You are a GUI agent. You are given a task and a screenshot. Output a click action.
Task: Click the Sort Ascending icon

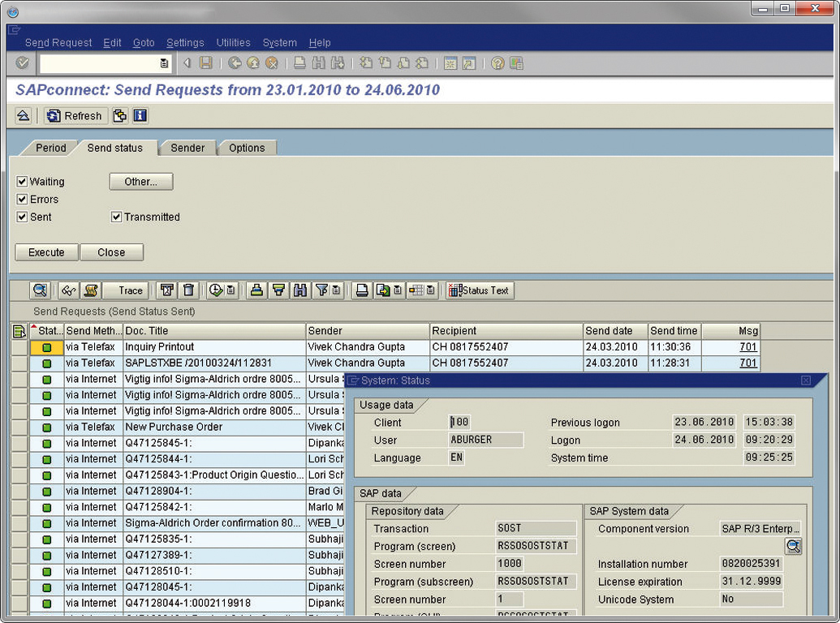pyautogui.click(x=256, y=290)
